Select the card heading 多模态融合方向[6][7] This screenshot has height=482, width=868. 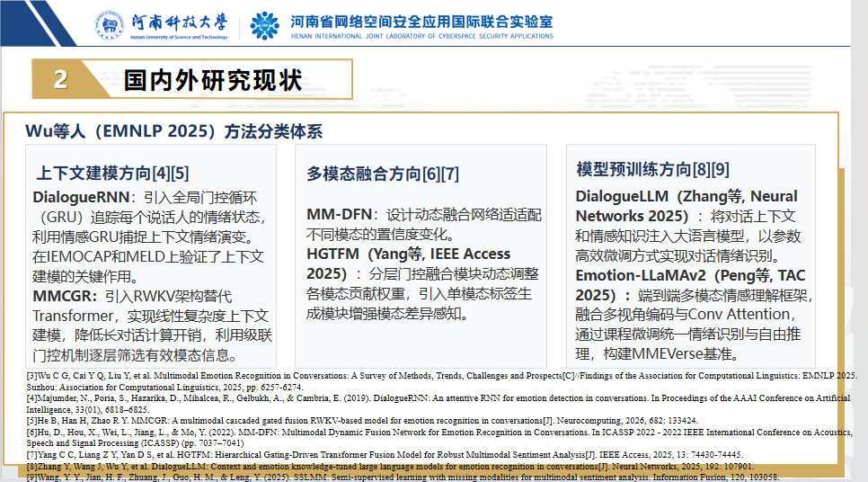pyautogui.click(x=383, y=174)
